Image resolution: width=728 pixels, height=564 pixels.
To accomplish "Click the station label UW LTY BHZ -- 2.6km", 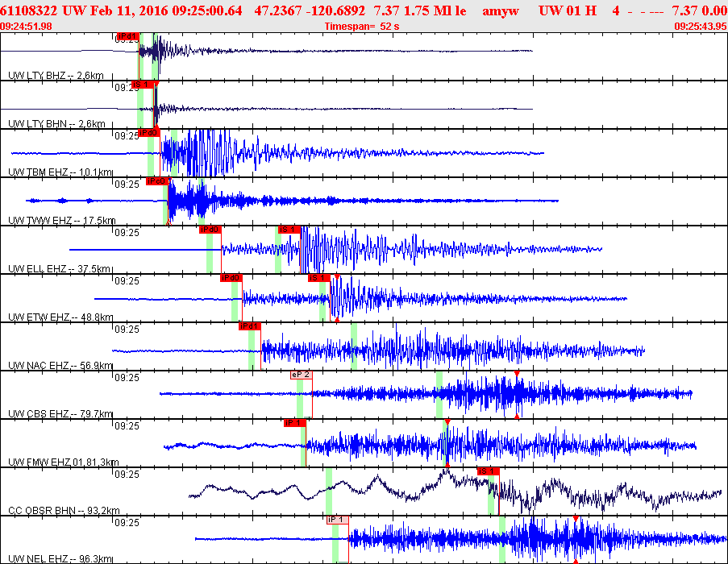I will (56, 75).
